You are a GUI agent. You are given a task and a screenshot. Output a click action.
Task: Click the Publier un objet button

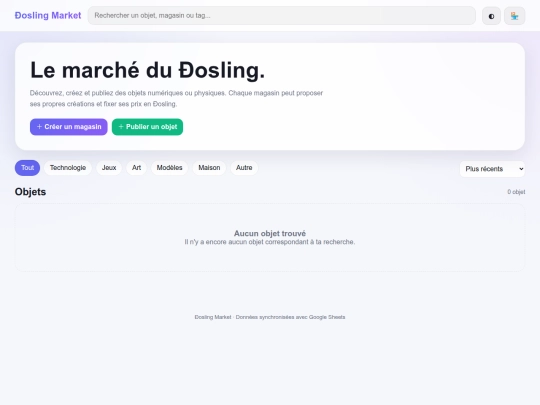(x=147, y=127)
